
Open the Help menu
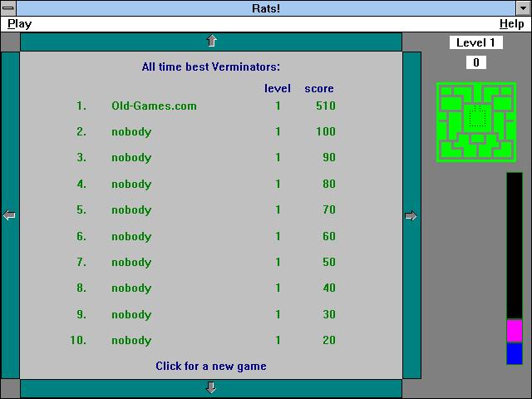(512, 24)
